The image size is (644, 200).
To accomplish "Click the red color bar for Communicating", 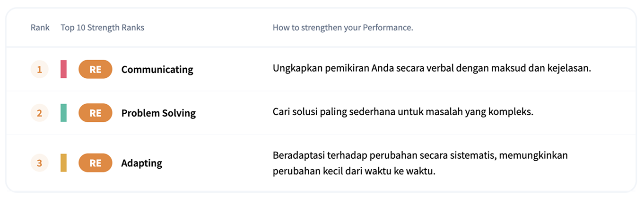I will [63, 69].
